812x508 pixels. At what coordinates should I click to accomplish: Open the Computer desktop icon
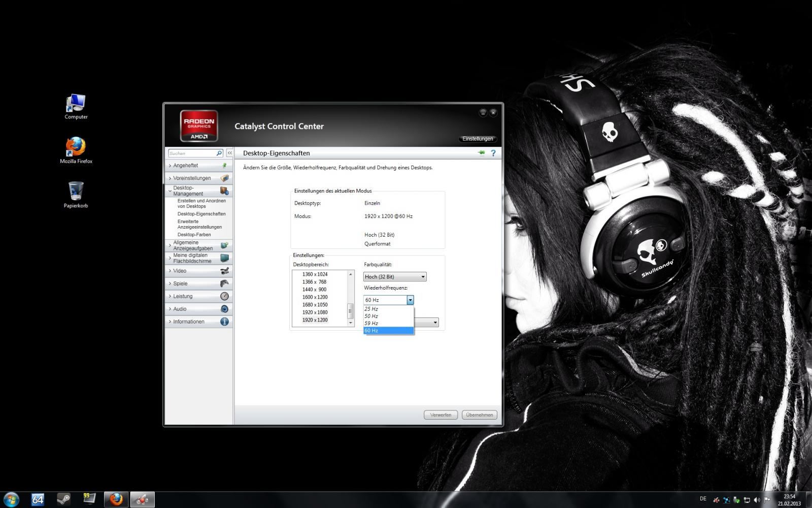[76, 107]
